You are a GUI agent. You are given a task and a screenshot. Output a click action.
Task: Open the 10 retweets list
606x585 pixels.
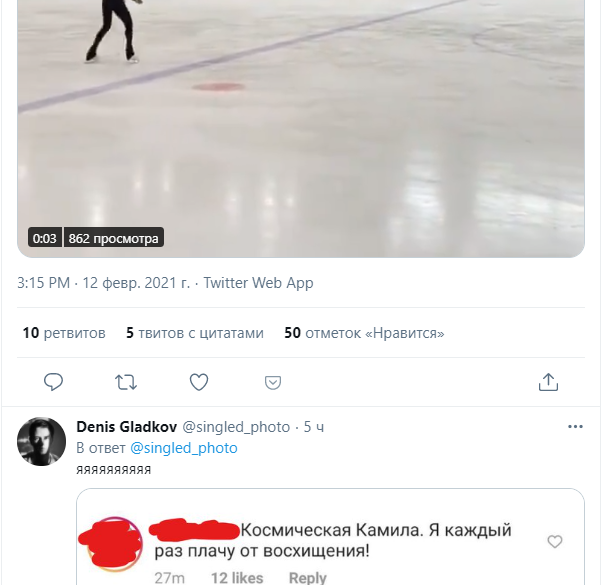coord(64,333)
